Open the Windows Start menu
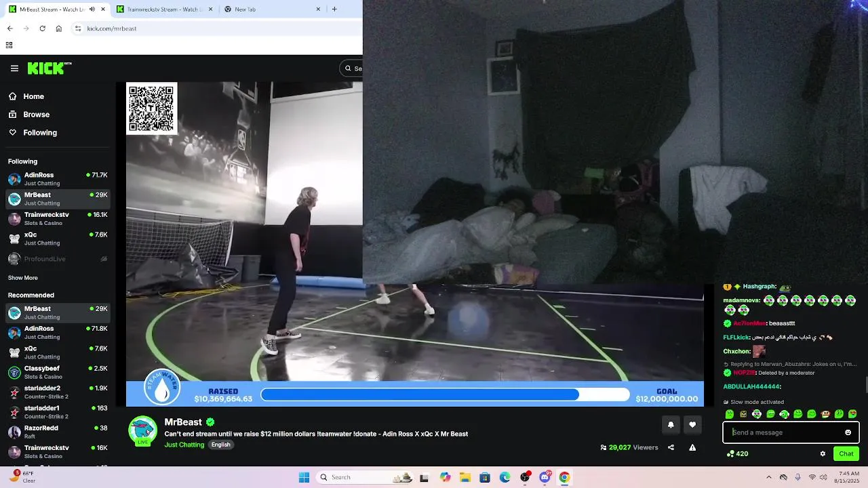This screenshot has height=488, width=868. coord(304,477)
